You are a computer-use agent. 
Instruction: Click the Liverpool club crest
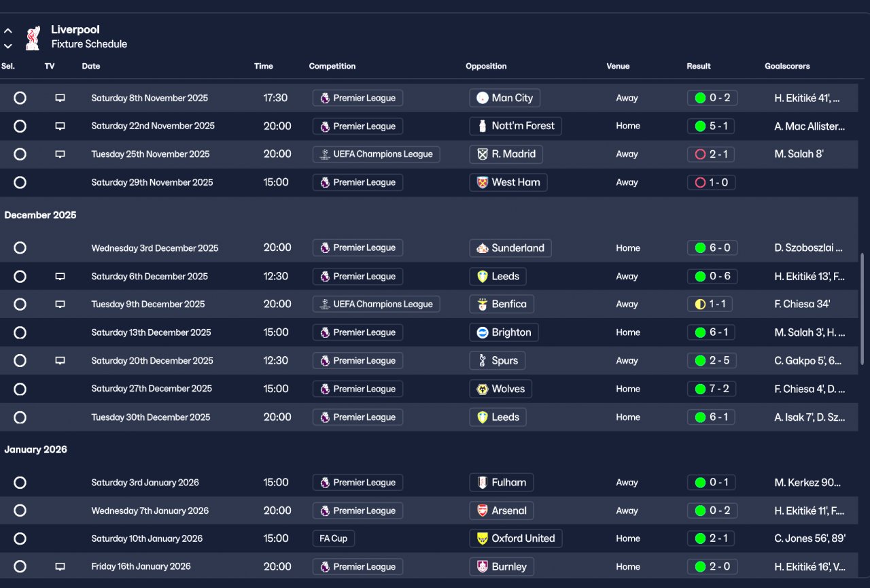click(32, 37)
